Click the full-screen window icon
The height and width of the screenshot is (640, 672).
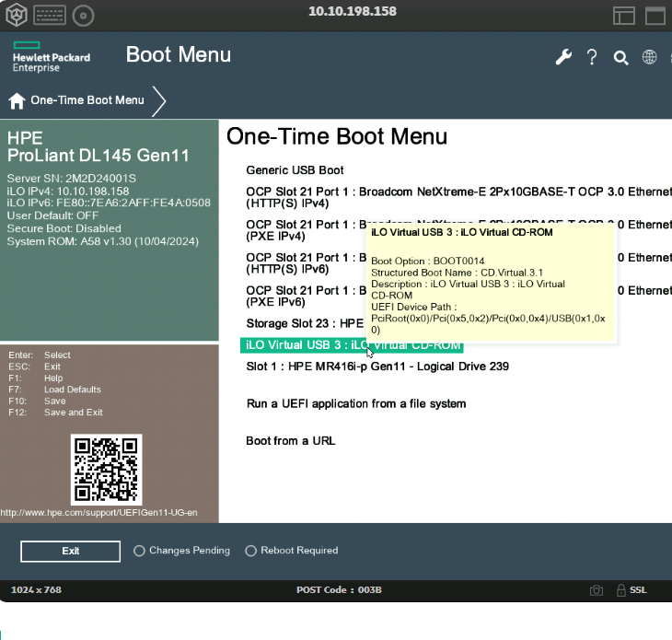pos(655,16)
